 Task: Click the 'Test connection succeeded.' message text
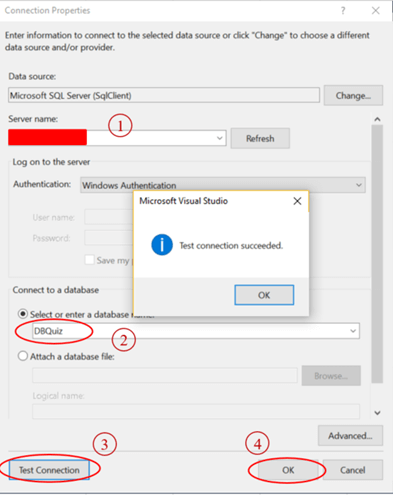(x=231, y=246)
